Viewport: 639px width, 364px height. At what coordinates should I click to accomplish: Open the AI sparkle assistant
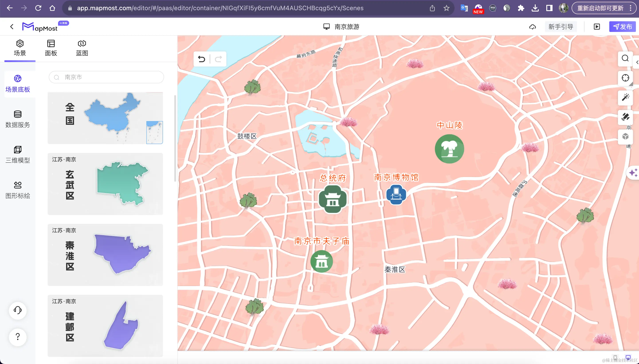[x=633, y=172]
